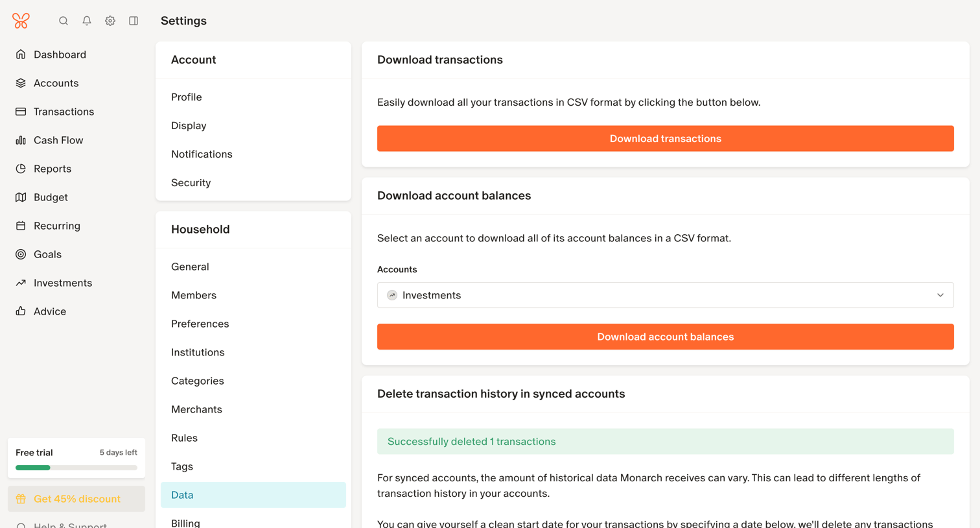
Task: Go to Recurring page
Action: 76,226
